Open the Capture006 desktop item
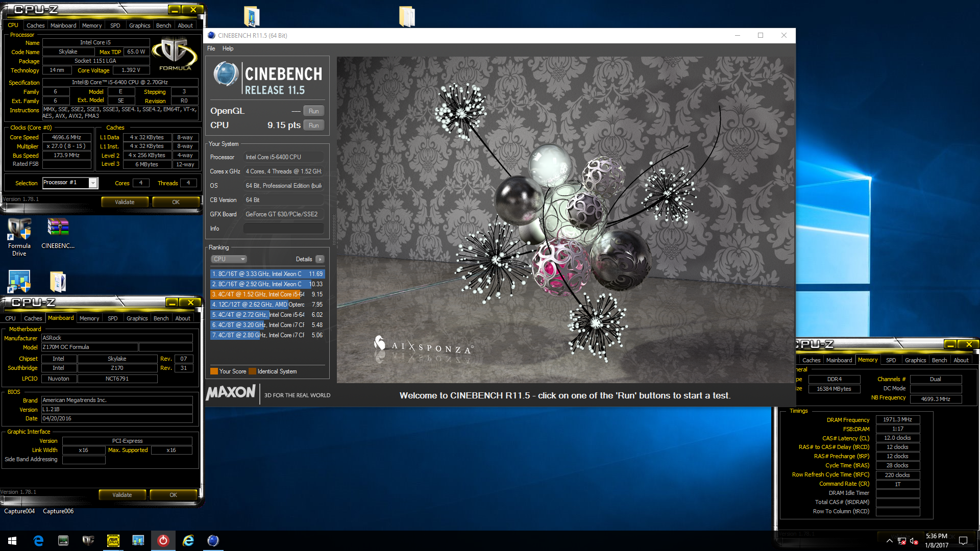Viewport: 980px width, 551px height. pyautogui.click(x=58, y=511)
